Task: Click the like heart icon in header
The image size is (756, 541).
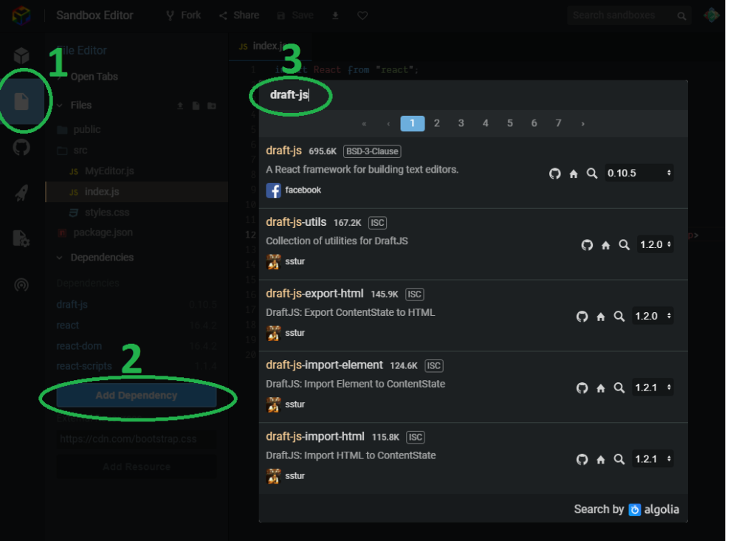Action: (362, 15)
